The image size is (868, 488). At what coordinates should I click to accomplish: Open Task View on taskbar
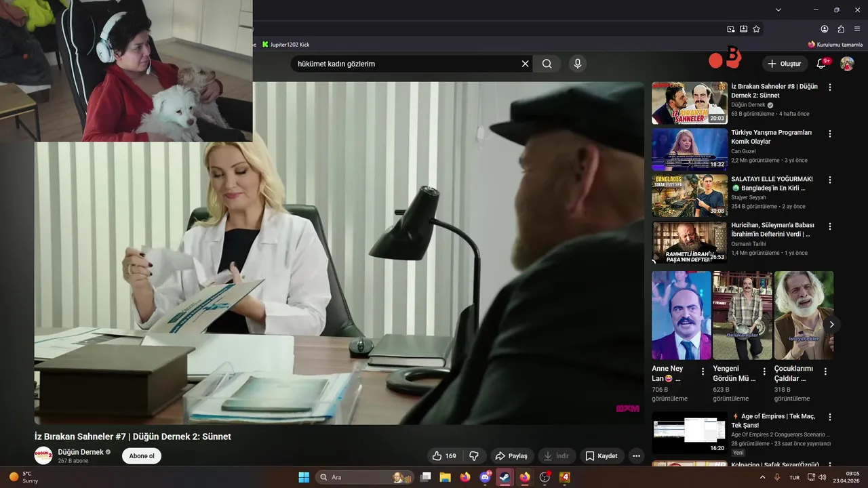click(x=426, y=477)
